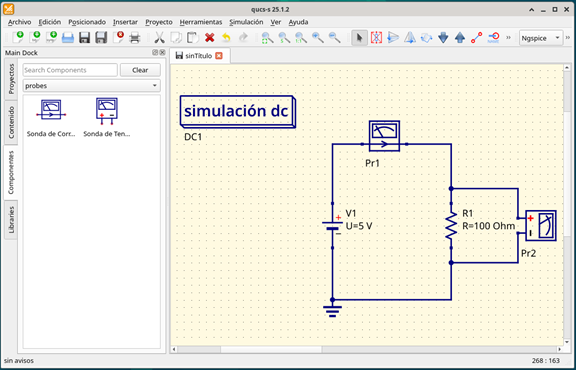
Task: Open the Archivo menu
Action: tap(19, 22)
